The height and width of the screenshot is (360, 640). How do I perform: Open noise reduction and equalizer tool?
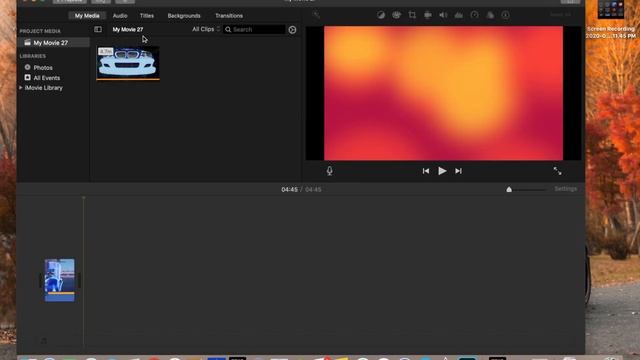pos(459,15)
